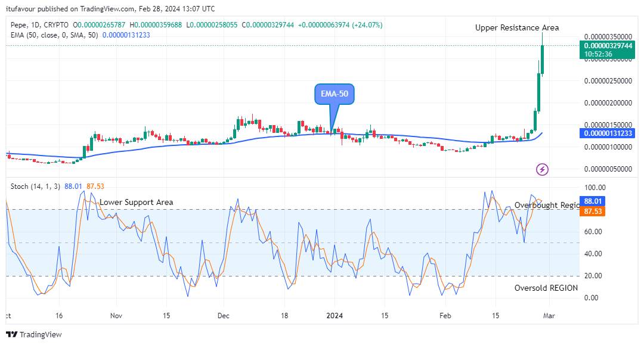This screenshot has width=644, height=345.
Task: Click the current price label 0.00000329744
Action: (608, 45)
